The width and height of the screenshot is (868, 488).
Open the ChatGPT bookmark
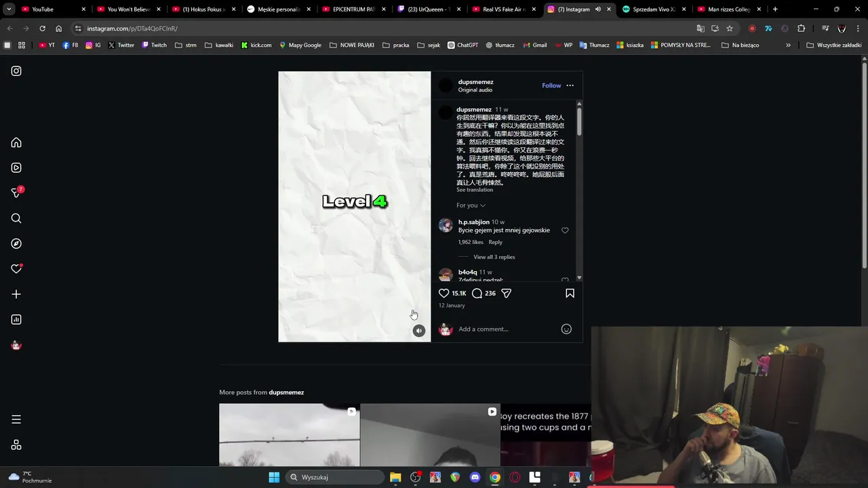pos(462,45)
